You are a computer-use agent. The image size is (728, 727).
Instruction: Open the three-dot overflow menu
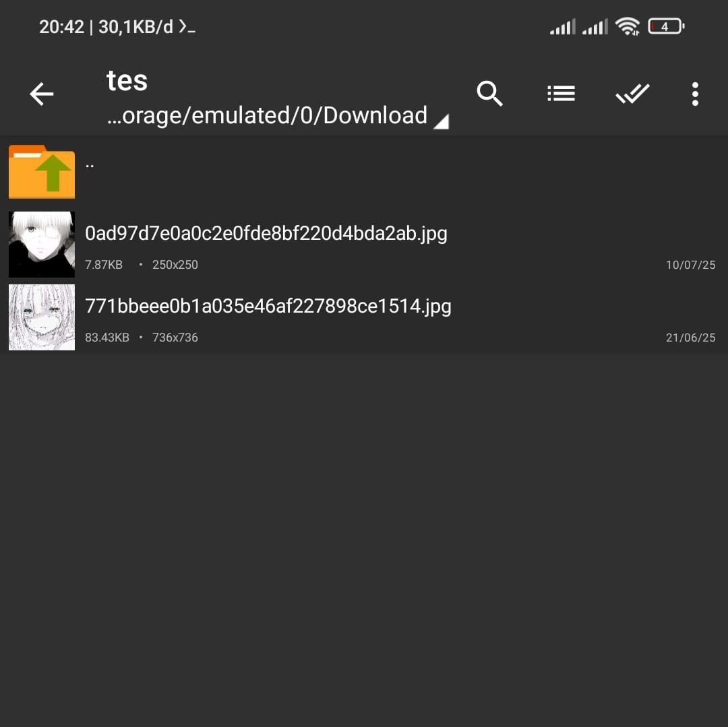tap(695, 94)
